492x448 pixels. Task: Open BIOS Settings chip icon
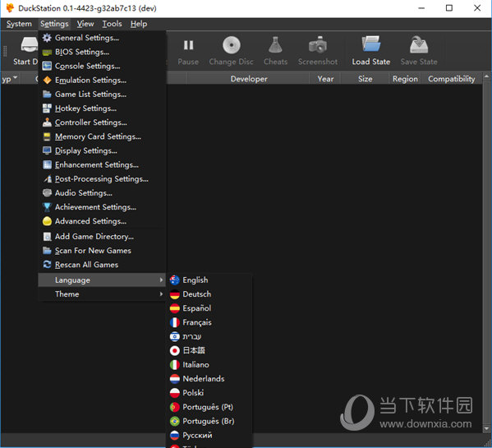tap(47, 52)
